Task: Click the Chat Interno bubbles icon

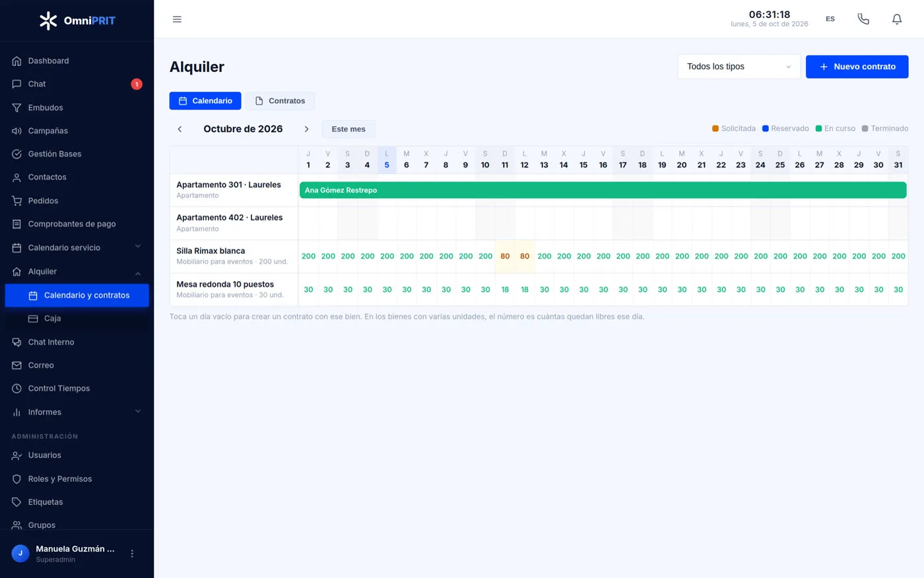Action: [x=16, y=342]
